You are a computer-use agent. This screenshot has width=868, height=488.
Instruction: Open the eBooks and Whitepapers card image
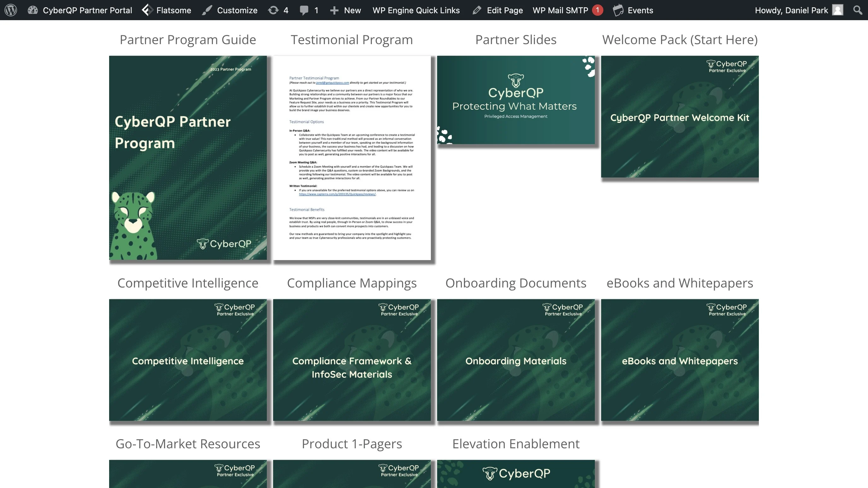680,360
